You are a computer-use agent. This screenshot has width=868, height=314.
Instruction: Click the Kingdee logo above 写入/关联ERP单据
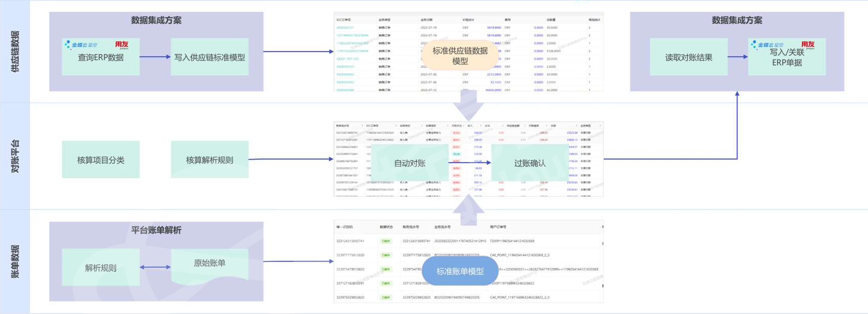tap(767, 45)
